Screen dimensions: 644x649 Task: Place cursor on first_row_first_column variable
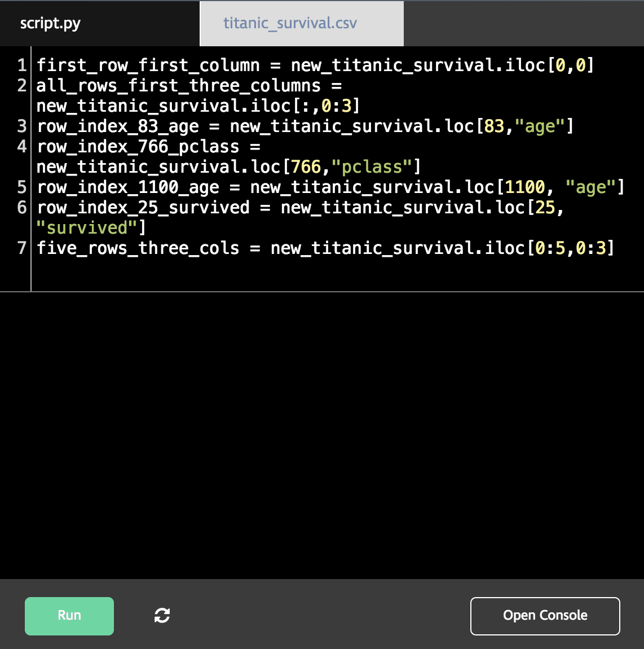tap(148, 65)
